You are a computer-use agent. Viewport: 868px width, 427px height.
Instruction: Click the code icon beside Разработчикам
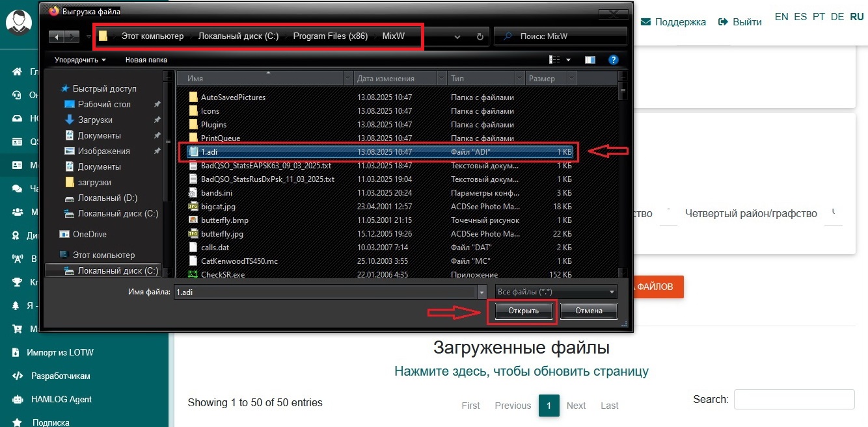click(x=18, y=376)
